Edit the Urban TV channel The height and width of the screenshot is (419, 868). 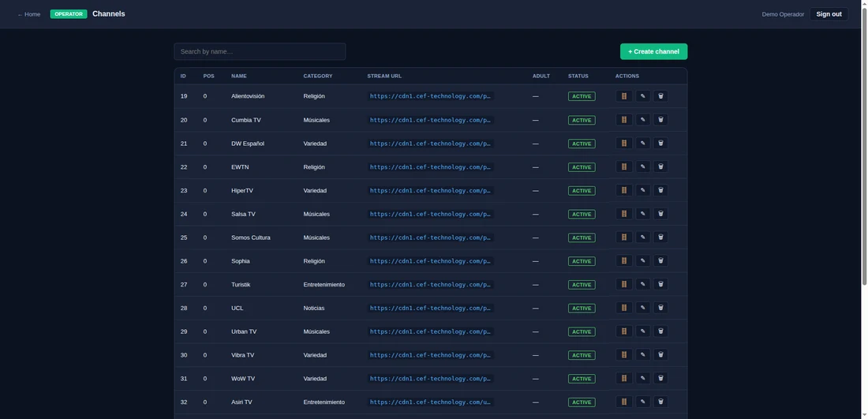642,331
